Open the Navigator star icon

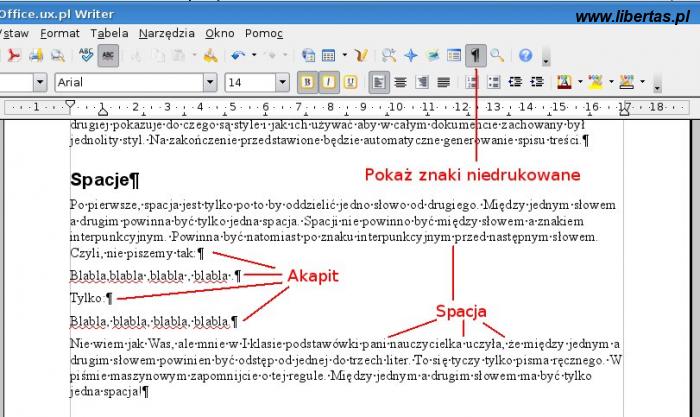pos(410,55)
